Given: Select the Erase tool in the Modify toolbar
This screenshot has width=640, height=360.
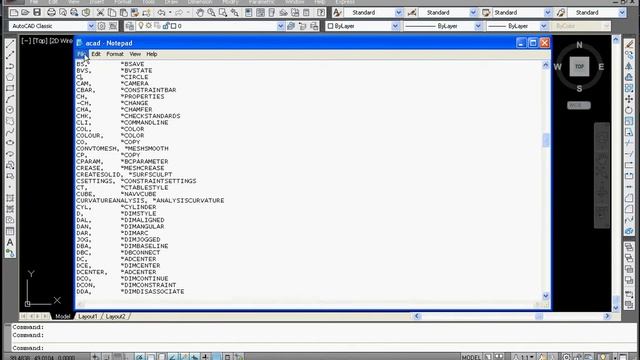Looking at the screenshot, I should (x=629, y=44).
